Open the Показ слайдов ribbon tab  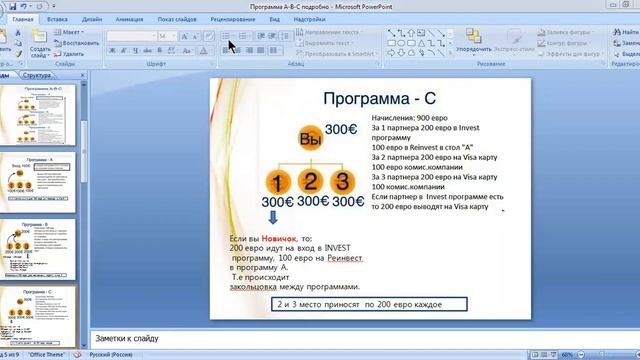point(177,19)
